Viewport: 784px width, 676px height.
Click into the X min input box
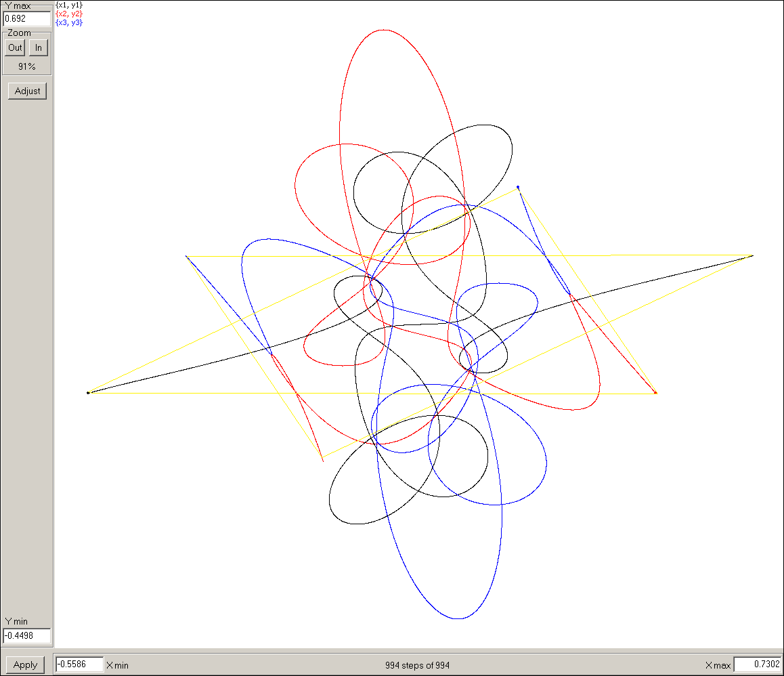tap(79, 664)
